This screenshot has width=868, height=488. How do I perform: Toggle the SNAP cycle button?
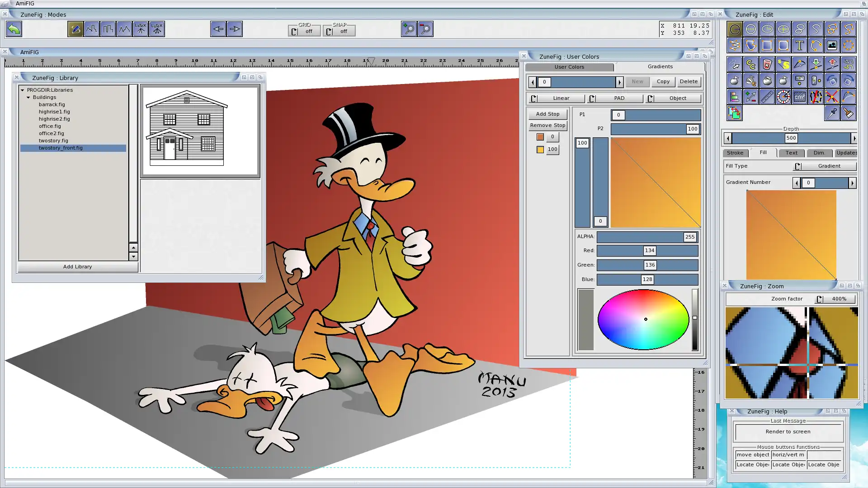[339, 31]
